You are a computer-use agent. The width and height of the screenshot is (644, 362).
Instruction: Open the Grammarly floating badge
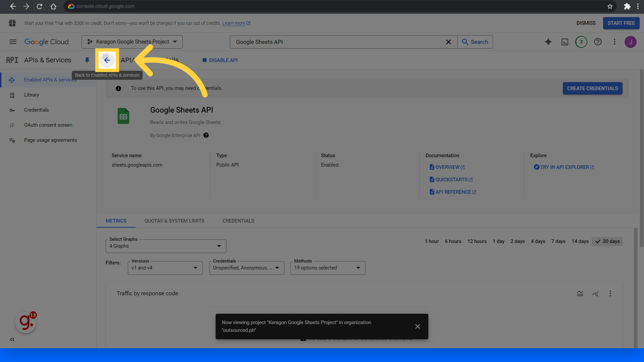[x=26, y=323]
